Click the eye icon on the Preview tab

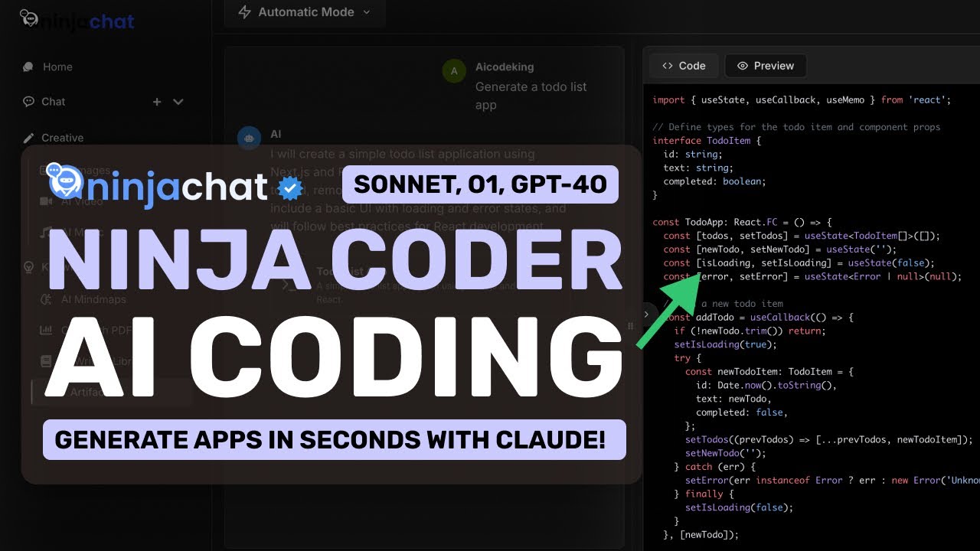point(742,66)
